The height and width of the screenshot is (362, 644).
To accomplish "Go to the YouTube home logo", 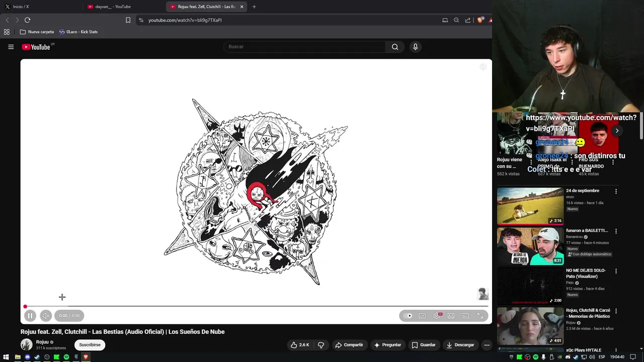I will pos(37,47).
